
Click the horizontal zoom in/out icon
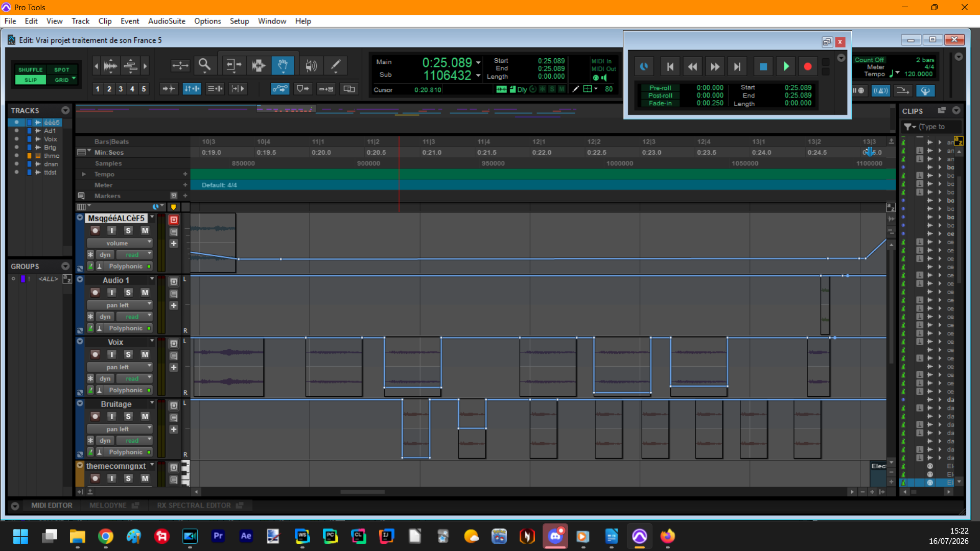180,65
